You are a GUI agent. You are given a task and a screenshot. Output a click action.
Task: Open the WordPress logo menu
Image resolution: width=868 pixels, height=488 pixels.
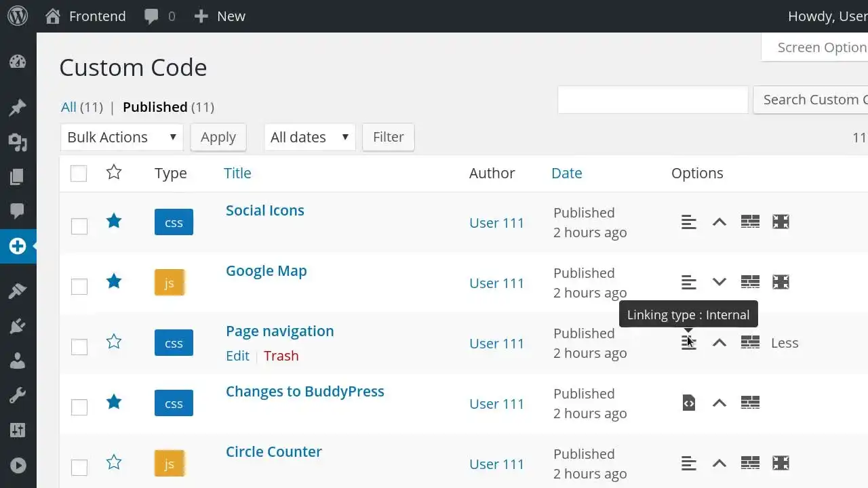[x=17, y=16]
